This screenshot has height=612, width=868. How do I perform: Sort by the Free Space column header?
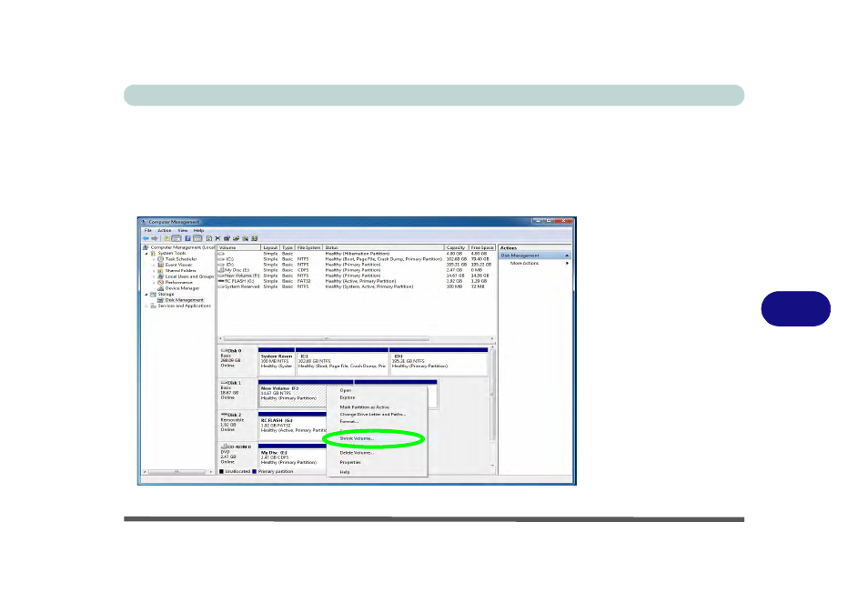482,248
